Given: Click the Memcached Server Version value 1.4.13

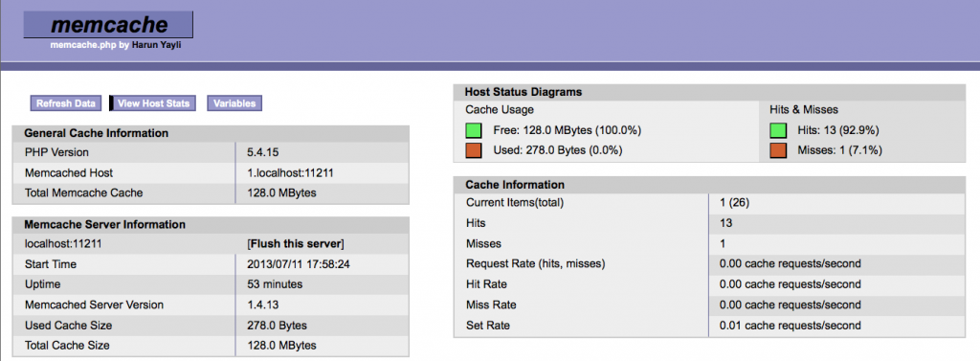Looking at the screenshot, I should (262, 305).
